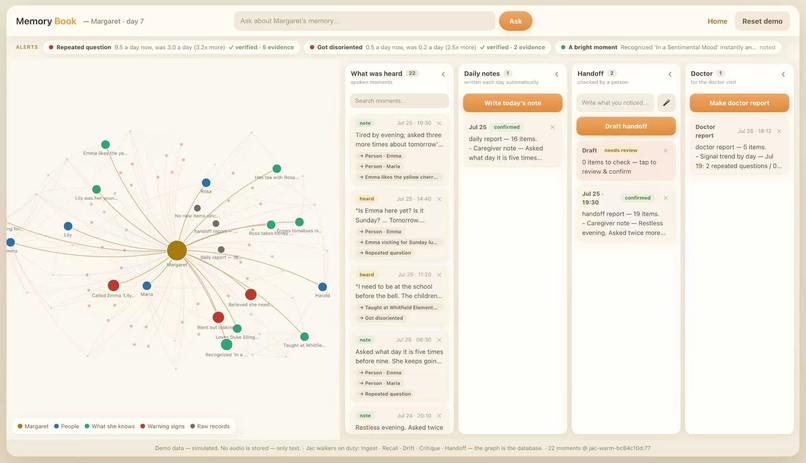
Task: Select the green Recognized 'In a... node
Action: click(x=226, y=344)
